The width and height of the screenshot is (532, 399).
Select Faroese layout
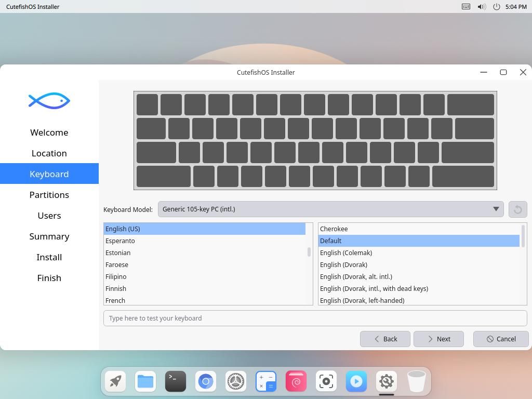pos(205,264)
